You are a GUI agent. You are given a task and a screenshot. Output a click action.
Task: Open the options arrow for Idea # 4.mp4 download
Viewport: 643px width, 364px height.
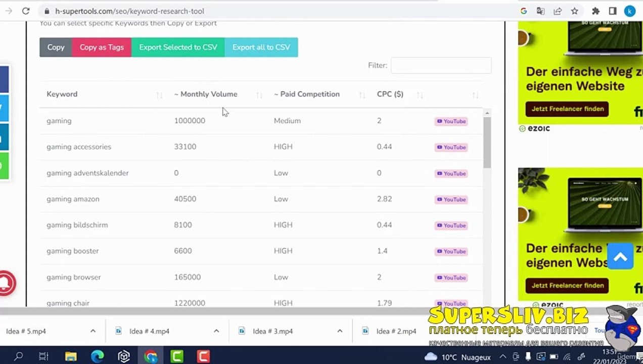216,331
